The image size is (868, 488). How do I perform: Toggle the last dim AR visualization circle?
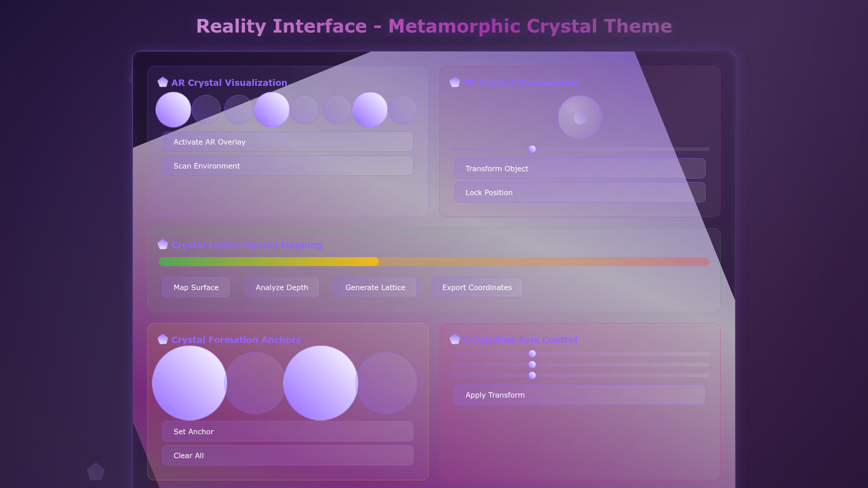(403, 110)
